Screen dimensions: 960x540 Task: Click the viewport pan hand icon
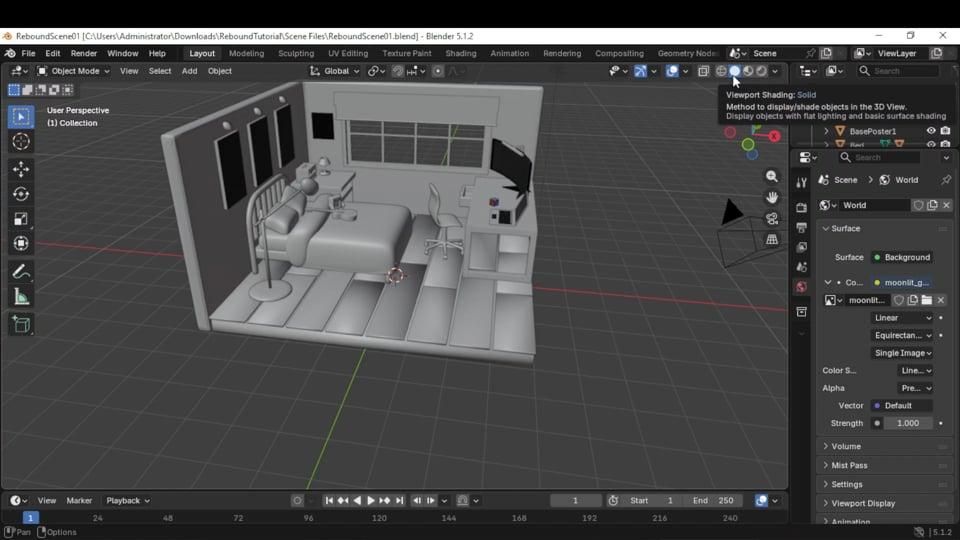pyautogui.click(x=772, y=197)
